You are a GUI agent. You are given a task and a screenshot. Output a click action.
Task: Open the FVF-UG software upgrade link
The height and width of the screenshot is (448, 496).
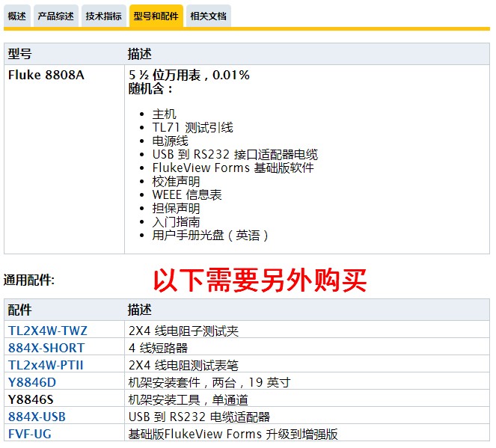tap(30, 434)
